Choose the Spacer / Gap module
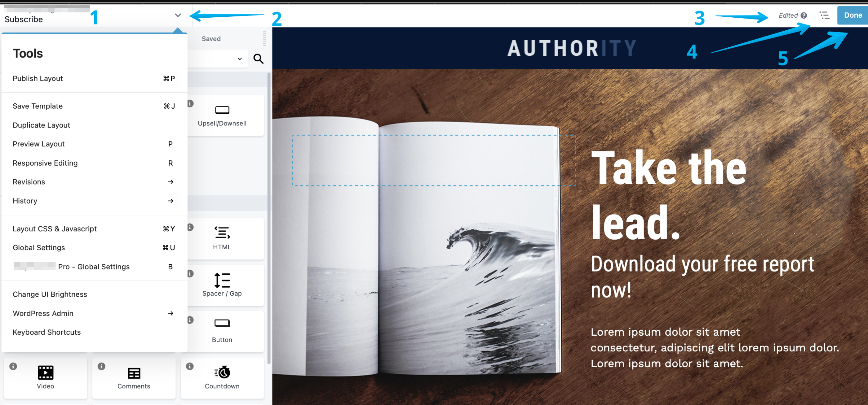Viewport: 868px width, 405px height. 222,285
